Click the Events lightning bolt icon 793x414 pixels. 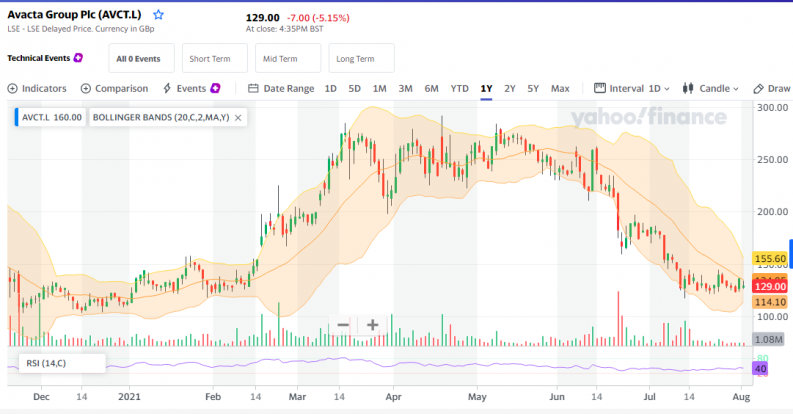(x=167, y=88)
